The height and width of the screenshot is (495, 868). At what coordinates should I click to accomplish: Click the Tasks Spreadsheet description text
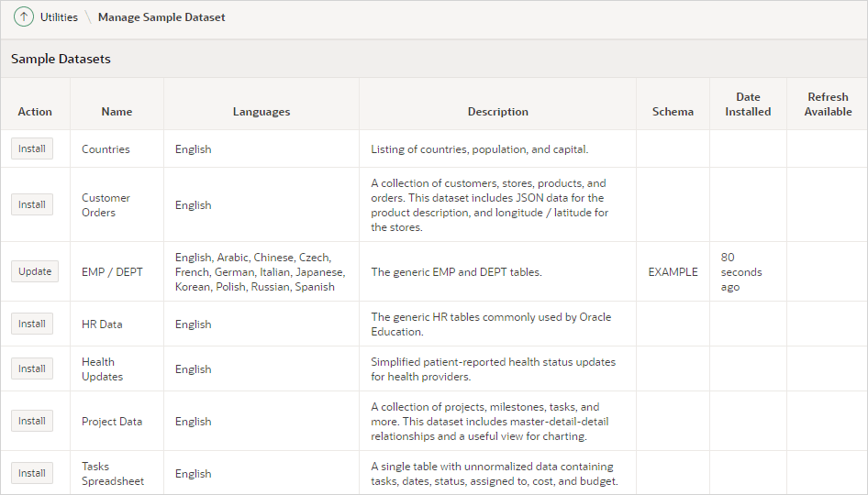[x=495, y=473]
